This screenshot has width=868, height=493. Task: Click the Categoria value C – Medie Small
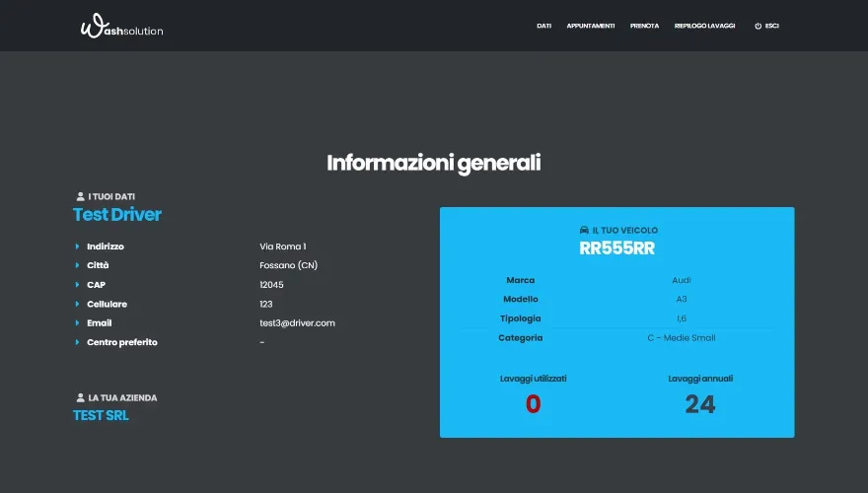(x=682, y=337)
